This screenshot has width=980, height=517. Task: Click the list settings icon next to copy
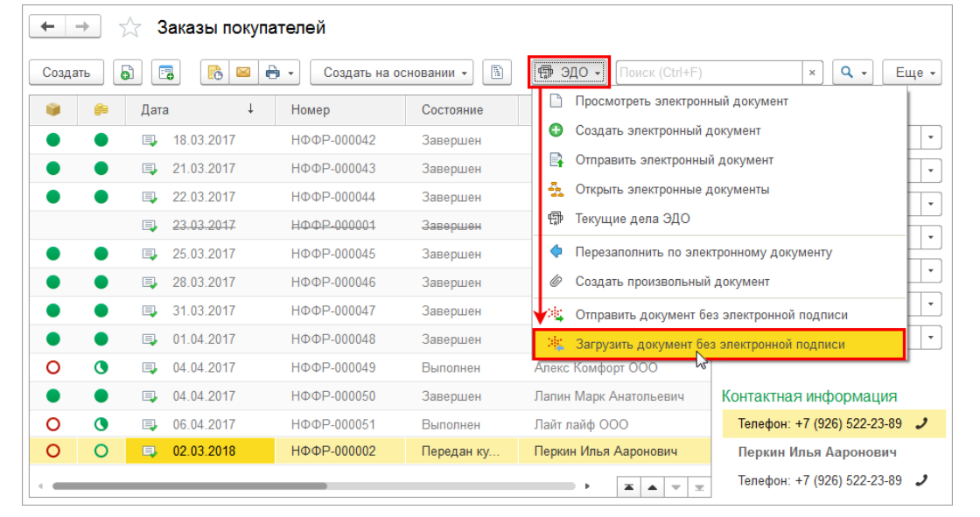point(166,73)
